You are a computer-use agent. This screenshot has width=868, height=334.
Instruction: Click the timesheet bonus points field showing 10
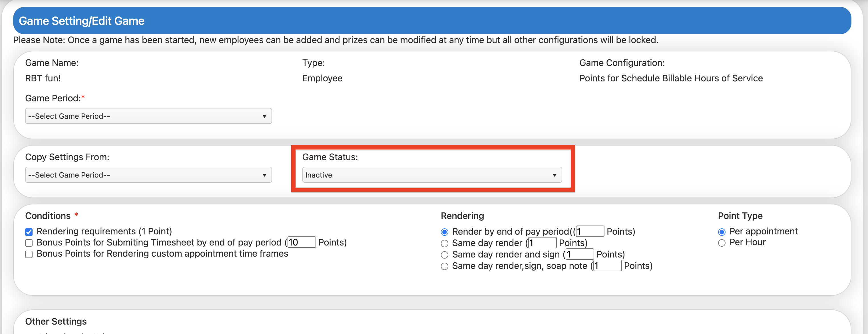(302, 242)
